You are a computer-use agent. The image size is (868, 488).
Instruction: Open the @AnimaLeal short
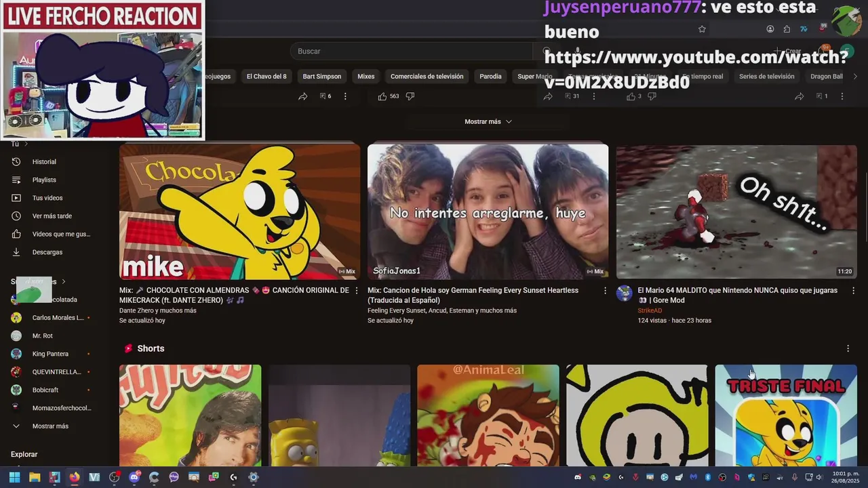(x=488, y=415)
